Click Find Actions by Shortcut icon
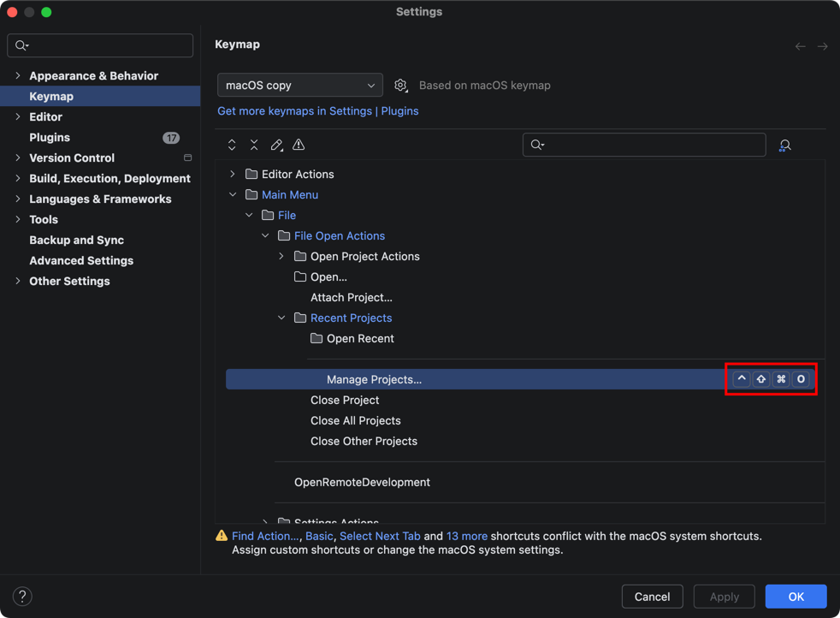This screenshot has height=618, width=840. click(784, 146)
